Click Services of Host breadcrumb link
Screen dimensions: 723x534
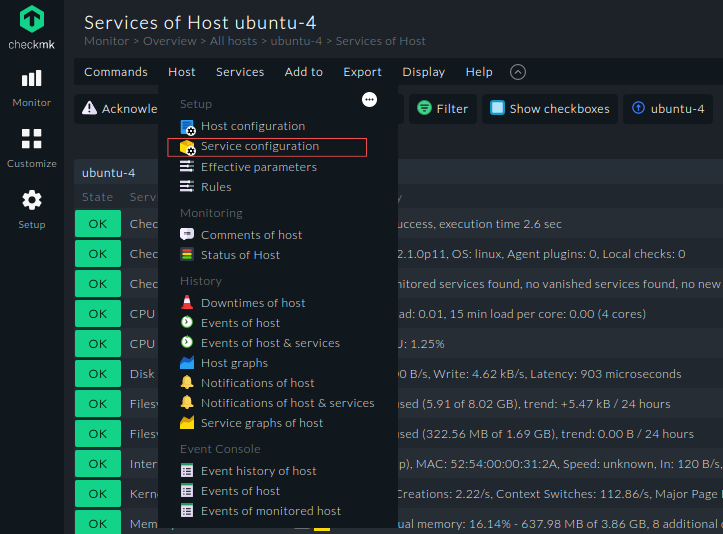(x=380, y=41)
